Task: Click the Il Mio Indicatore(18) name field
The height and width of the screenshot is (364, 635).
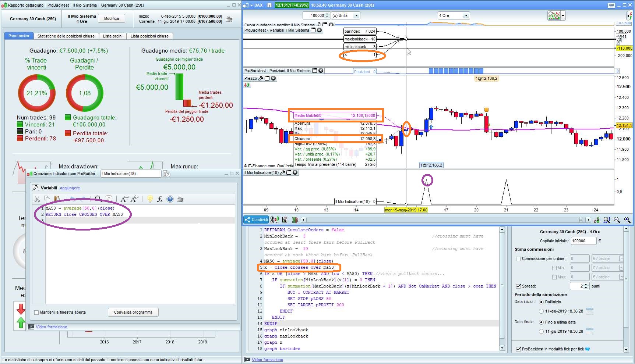Action: pos(131,174)
